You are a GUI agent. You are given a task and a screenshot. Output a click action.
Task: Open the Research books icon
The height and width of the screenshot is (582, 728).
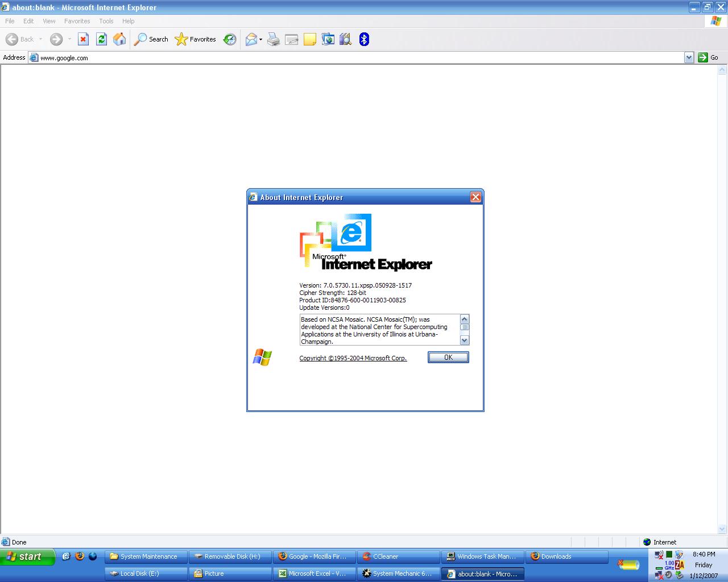345,39
